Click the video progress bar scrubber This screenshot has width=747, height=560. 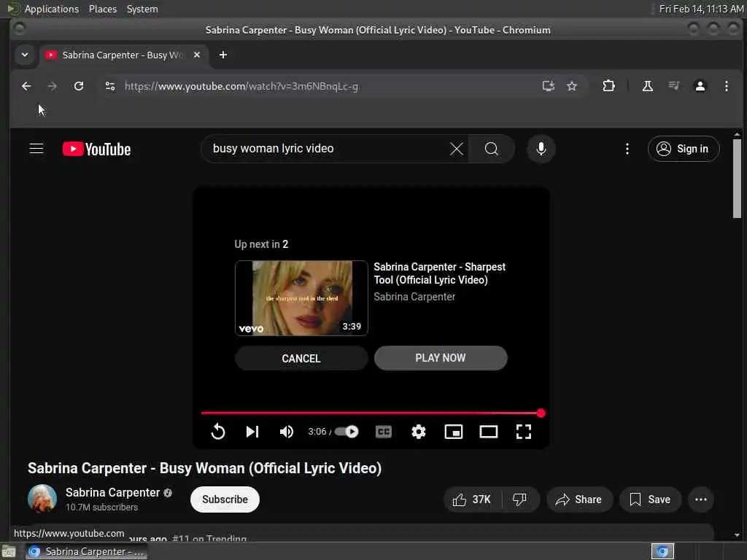point(541,413)
